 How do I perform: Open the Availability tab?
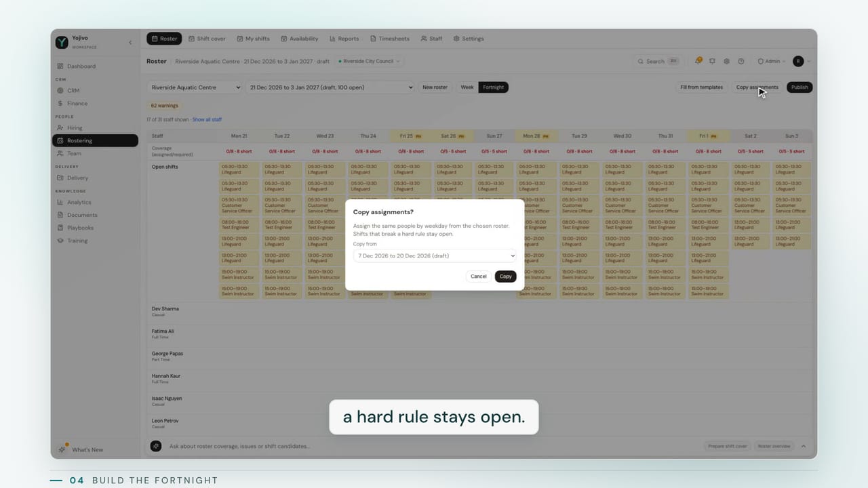tap(300, 39)
